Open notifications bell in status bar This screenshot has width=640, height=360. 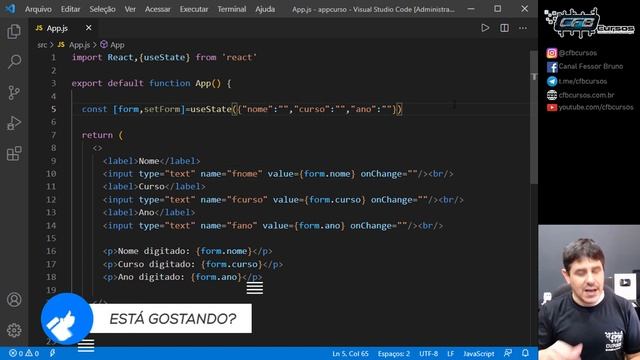[525, 353]
